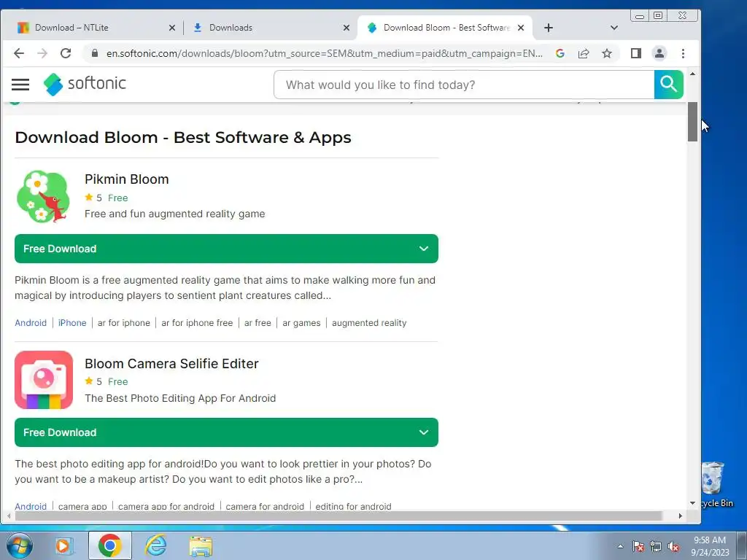Click the browser address bar URL
Image resolution: width=747 pixels, height=560 pixels.
click(324, 53)
